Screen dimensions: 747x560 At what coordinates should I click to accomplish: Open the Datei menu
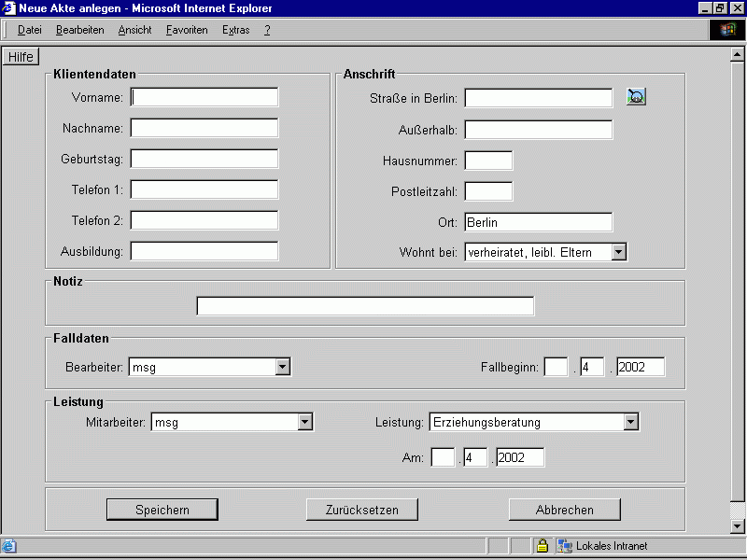click(30, 30)
